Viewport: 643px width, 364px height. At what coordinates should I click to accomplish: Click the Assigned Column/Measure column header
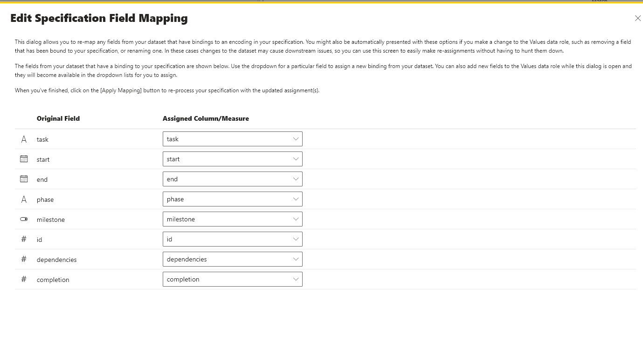206,118
